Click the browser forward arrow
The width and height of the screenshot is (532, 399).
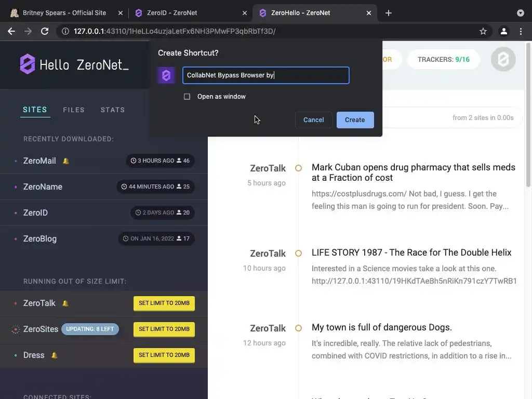[28, 31]
